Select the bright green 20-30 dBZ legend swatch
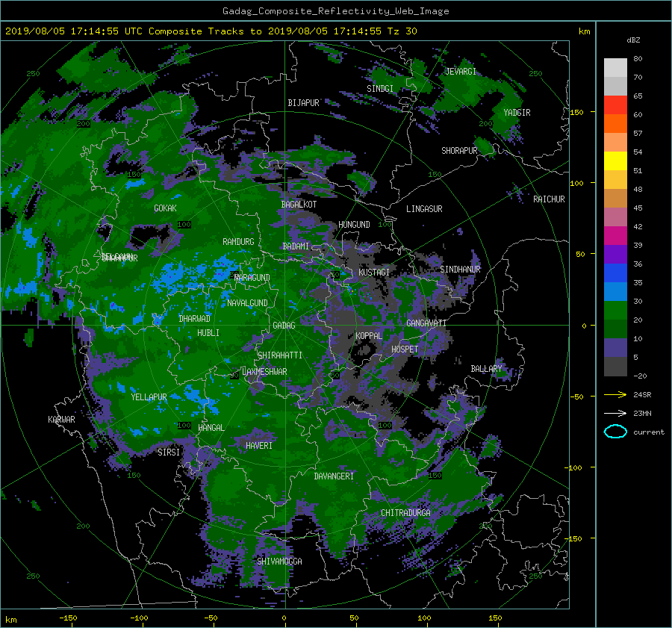 (x=615, y=311)
